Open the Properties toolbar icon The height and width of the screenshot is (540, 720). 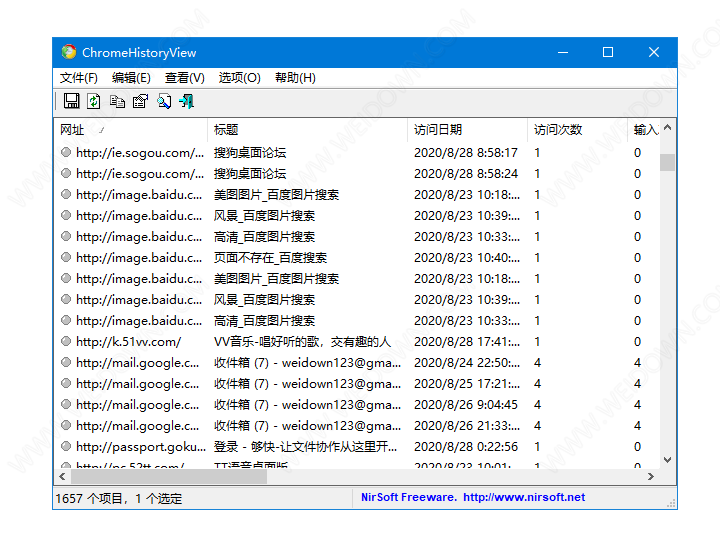[x=141, y=101]
